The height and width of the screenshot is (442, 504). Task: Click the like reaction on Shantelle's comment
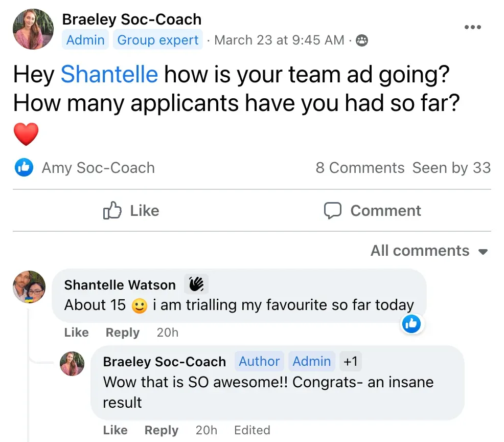pyautogui.click(x=411, y=324)
